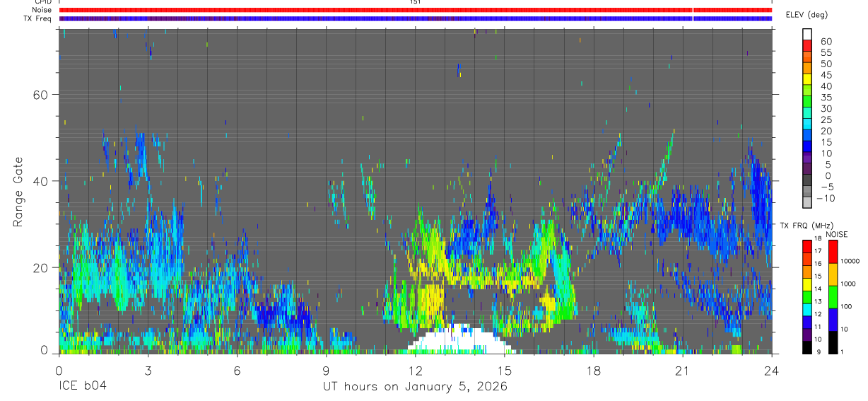Viewport: 868px width, 401px height.
Task: Click the '6' hour tick on the time axis
Action: 237,371
